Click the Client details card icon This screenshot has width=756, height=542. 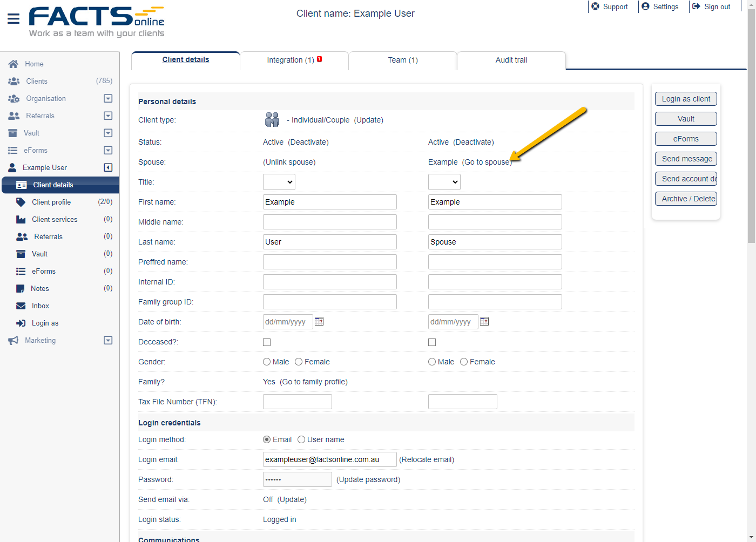point(22,185)
